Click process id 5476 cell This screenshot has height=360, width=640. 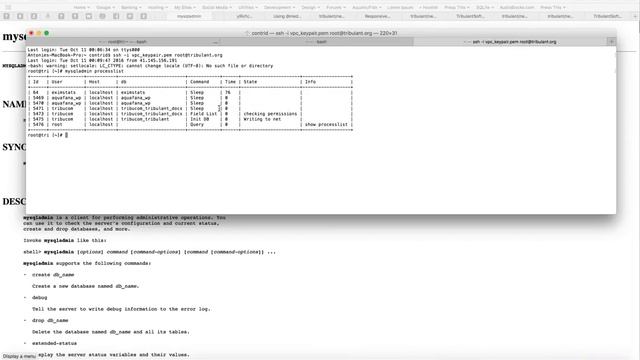pos(38,124)
